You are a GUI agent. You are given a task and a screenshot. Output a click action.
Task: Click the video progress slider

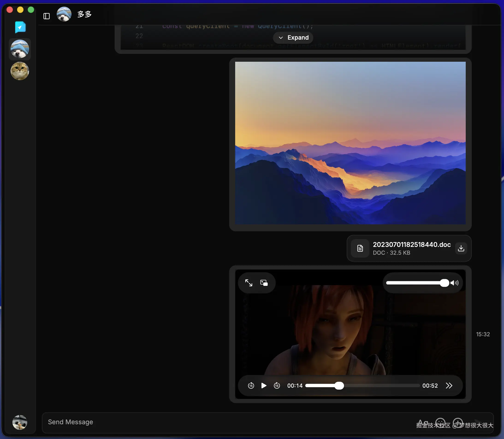click(362, 386)
